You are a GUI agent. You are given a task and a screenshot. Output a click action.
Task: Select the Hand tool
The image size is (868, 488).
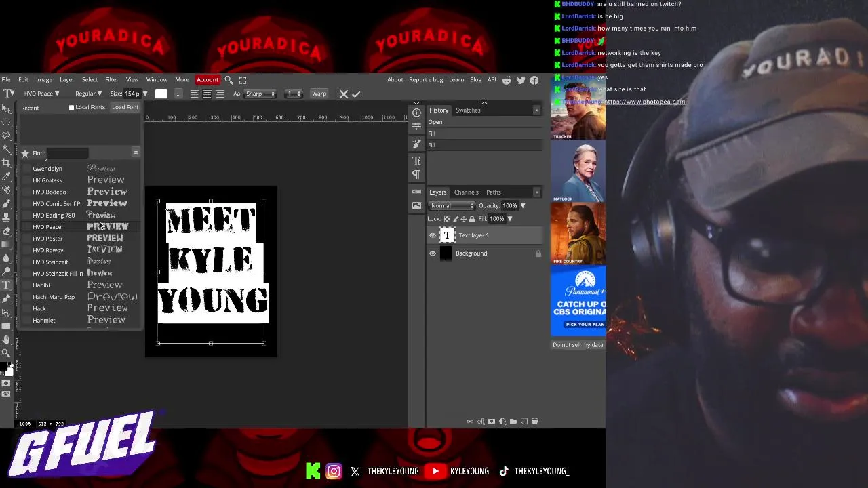[x=6, y=339]
